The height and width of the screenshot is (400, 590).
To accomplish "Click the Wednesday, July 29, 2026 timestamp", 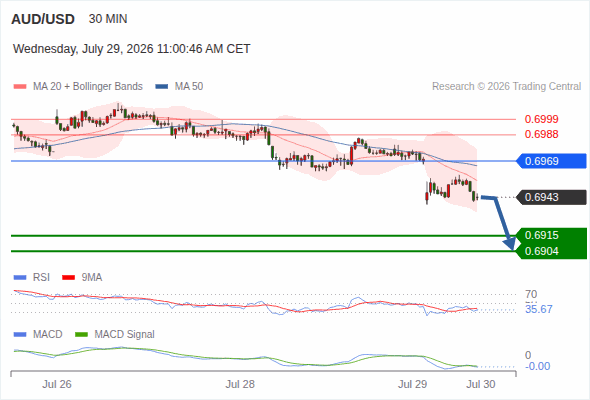I will click(x=132, y=49).
